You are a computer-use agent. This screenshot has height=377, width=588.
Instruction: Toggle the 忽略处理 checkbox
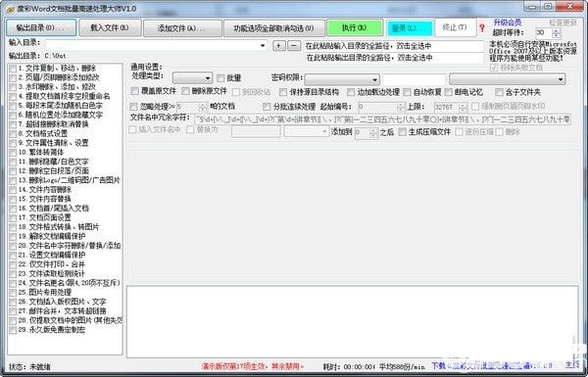pos(133,107)
